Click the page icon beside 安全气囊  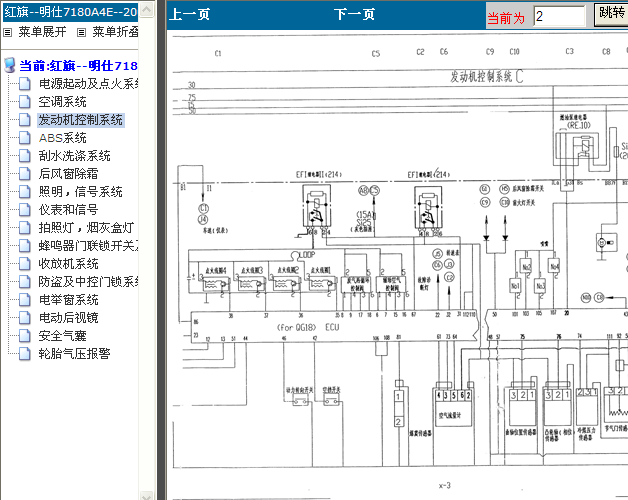25,336
